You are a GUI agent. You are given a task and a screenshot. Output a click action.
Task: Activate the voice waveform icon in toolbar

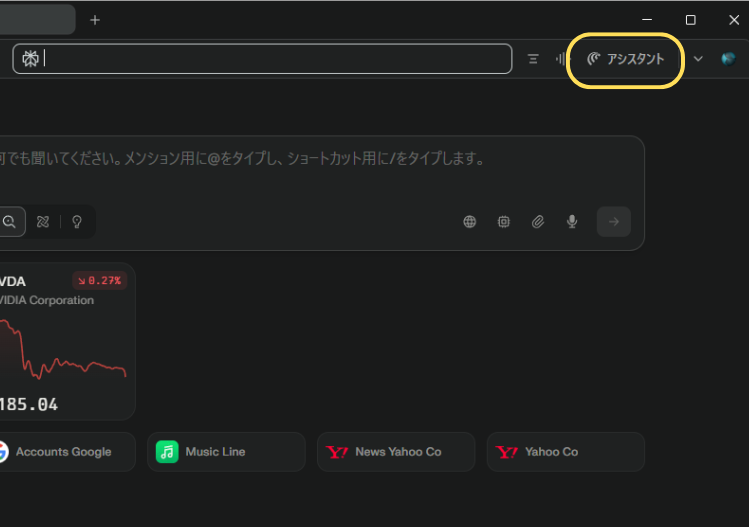pos(562,59)
